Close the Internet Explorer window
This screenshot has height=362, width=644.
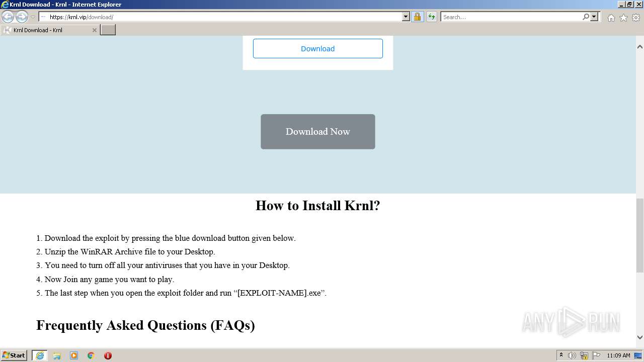[638, 4]
